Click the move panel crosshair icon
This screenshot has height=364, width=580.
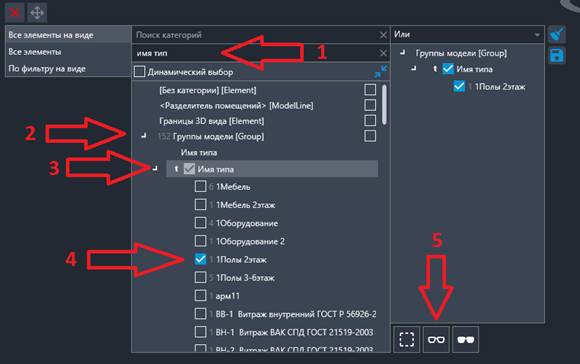tap(37, 13)
